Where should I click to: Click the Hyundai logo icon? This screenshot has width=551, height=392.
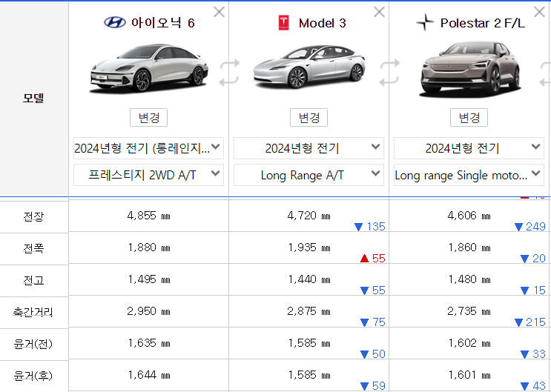tap(114, 23)
